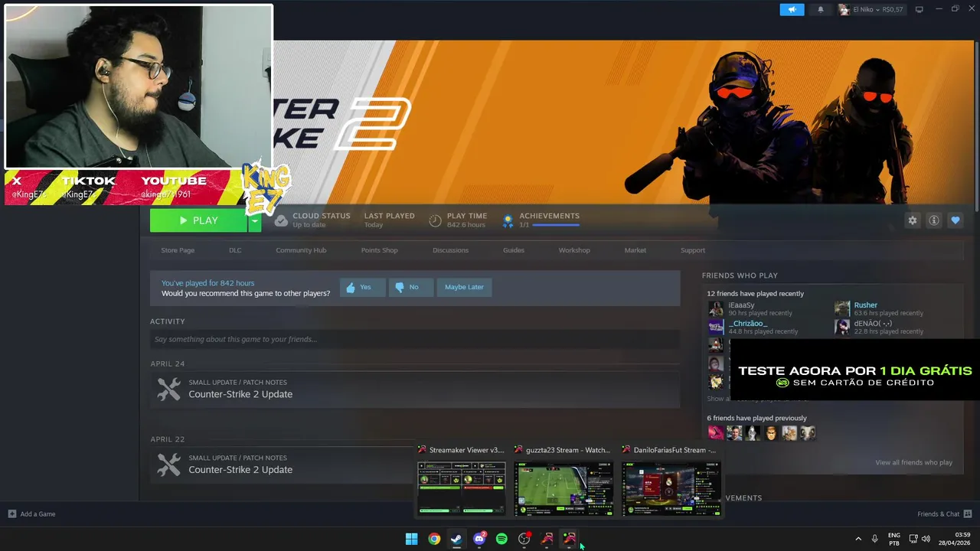Launch the game with the green Play button
980x551 pixels.
pos(199,220)
